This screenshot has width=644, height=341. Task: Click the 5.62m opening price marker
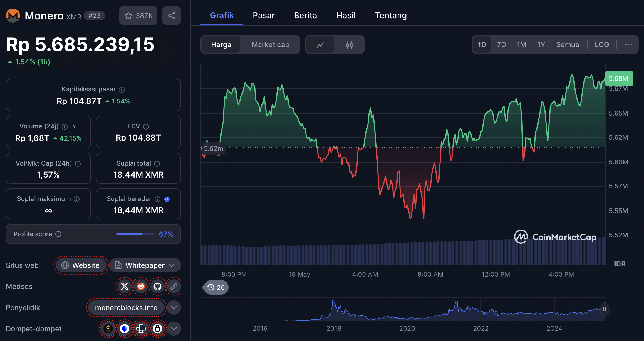(213, 148)
